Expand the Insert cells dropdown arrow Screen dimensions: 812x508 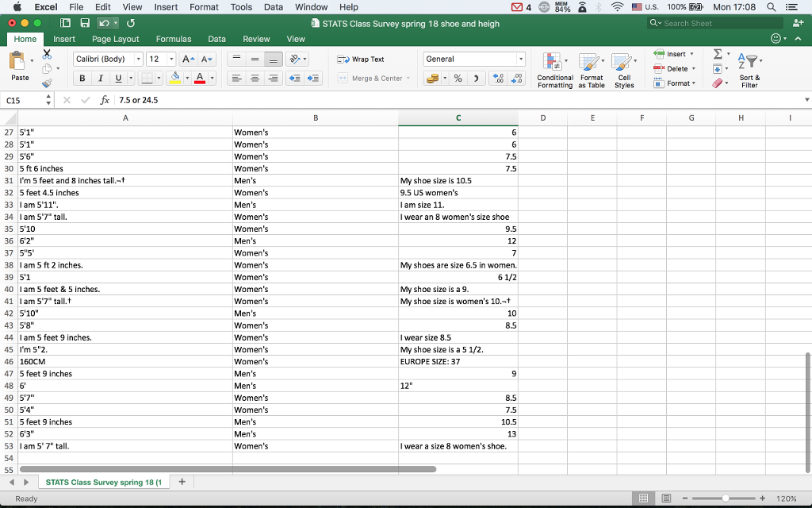pyautogui.click(x=691, y=54)
